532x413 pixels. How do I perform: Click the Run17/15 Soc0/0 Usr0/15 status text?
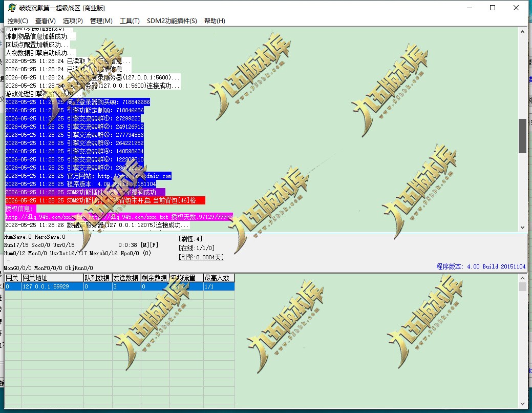point(39,245)
